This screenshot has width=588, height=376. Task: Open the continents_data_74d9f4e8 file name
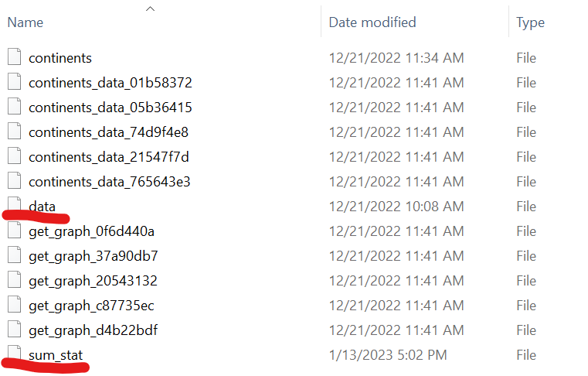(x=109, y=132)
